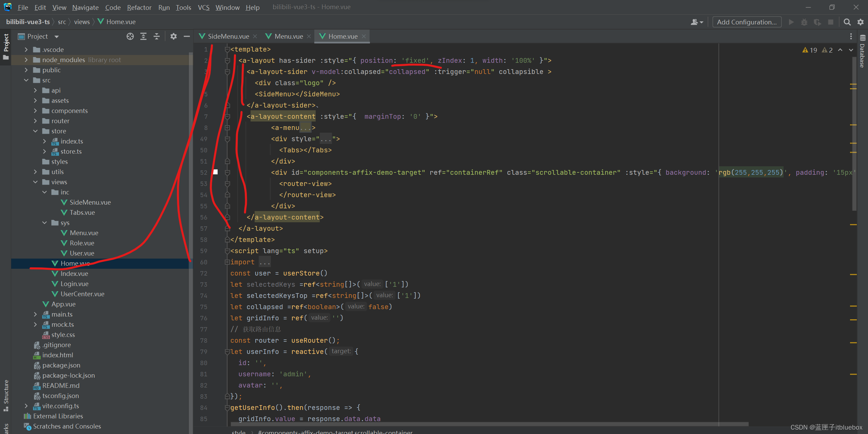868x434 pixels.
Task: Click the Select Opened File locate icon
Action: (130, 36)
